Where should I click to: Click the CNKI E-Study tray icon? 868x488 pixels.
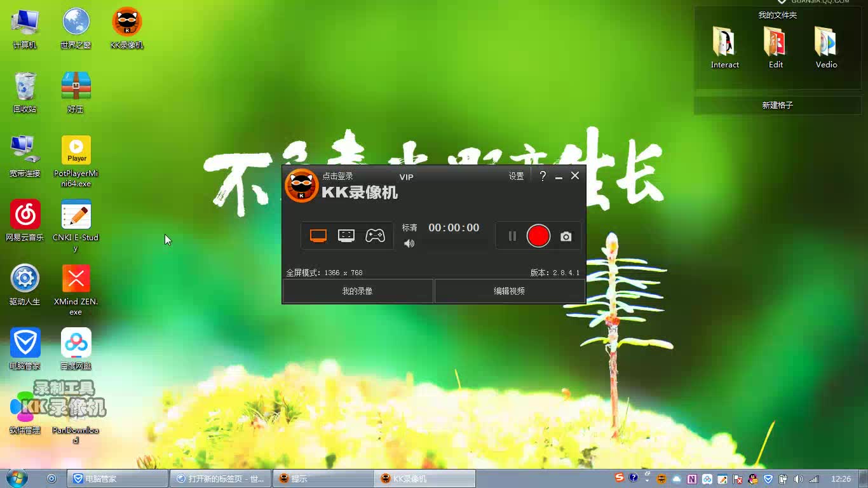722,479
